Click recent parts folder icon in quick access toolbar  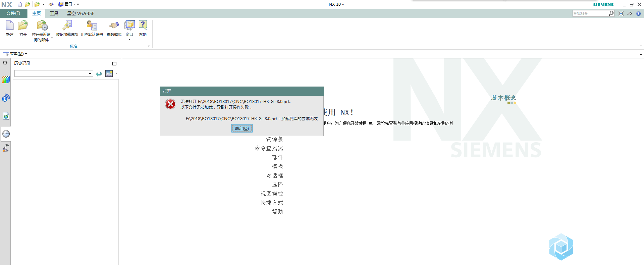(37, 4)
